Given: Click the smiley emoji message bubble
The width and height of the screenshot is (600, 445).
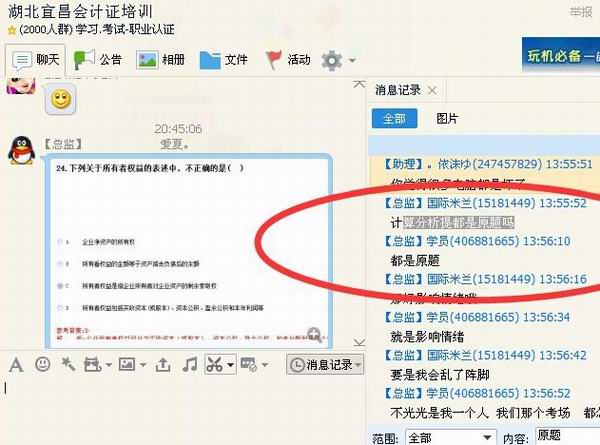Looking at the screenshot, I should coord(61,99).
